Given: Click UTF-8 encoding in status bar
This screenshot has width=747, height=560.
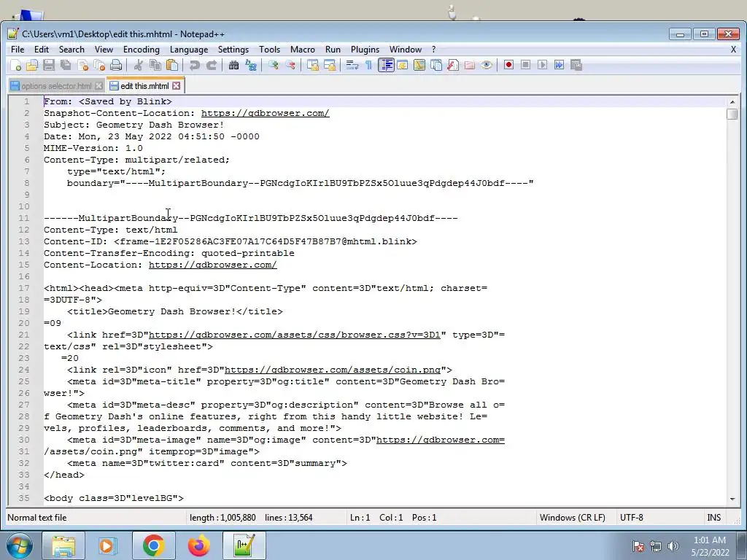Looking at the screenshot, I should (x=631, y=518).
